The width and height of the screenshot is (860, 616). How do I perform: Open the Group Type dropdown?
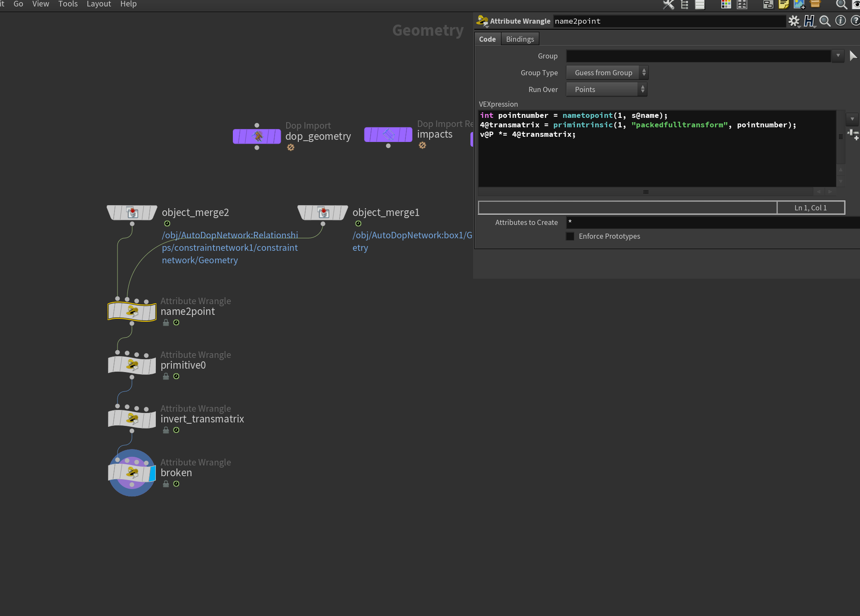pos(607,73)
